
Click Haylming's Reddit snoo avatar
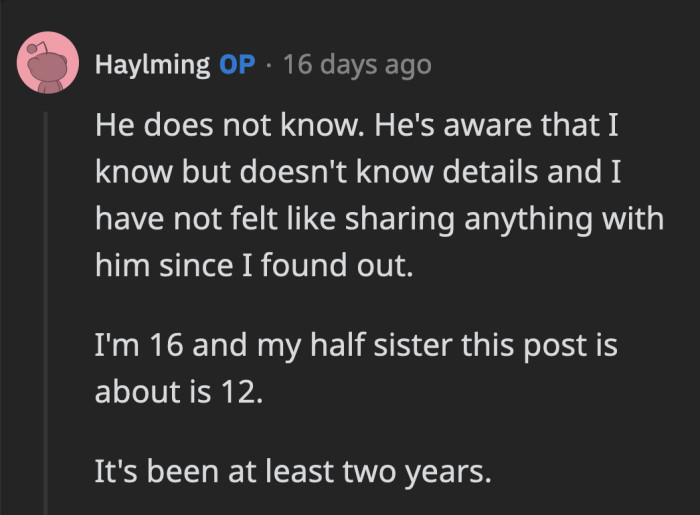48,65
